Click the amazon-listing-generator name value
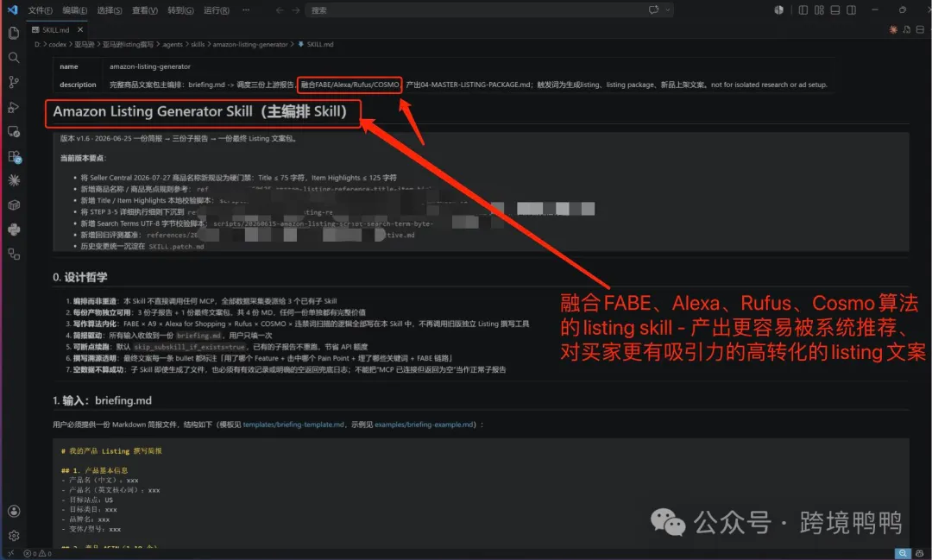 [x=150, y=66]
